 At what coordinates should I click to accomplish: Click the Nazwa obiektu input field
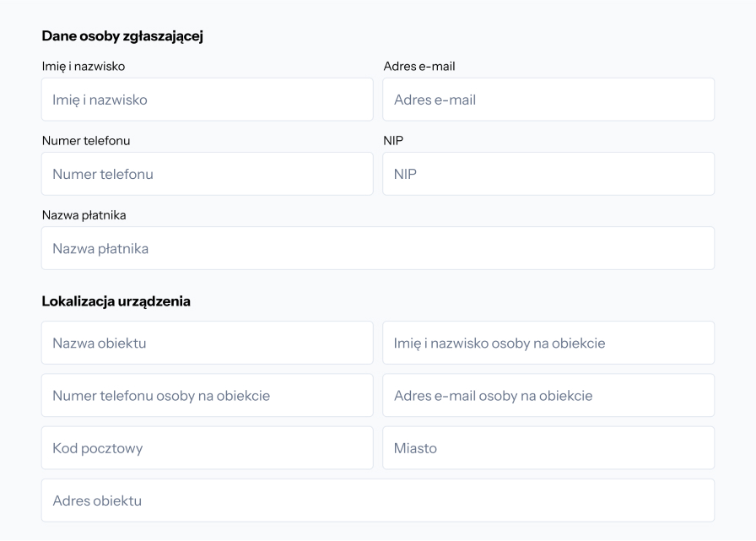tap(207, 343)
